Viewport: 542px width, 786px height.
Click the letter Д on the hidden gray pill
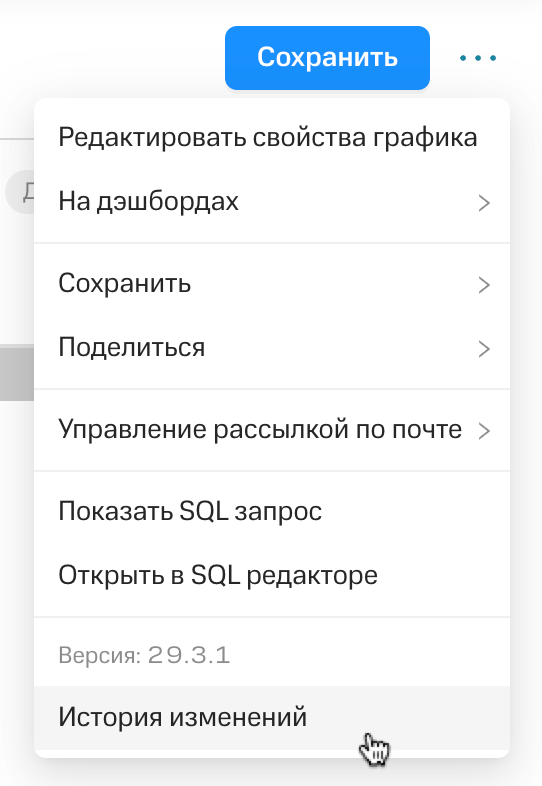pos(29,191)
